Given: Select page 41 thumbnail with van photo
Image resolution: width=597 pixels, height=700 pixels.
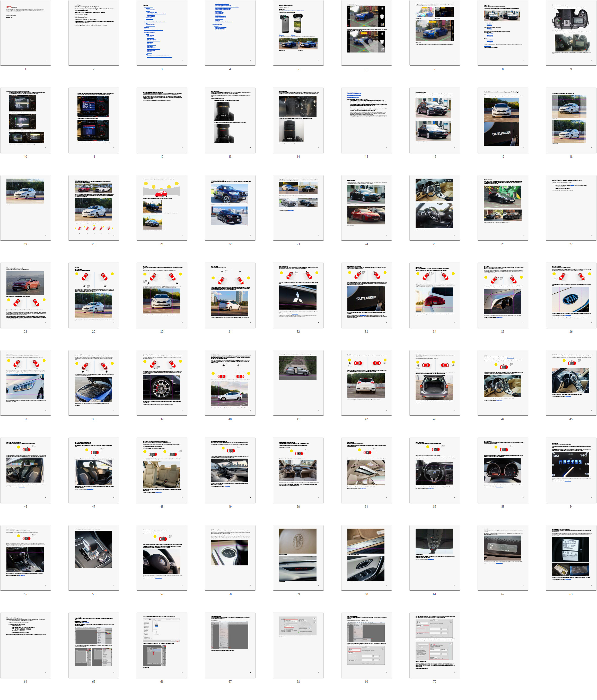Looking at the screenshot, I should pos(298,383).
